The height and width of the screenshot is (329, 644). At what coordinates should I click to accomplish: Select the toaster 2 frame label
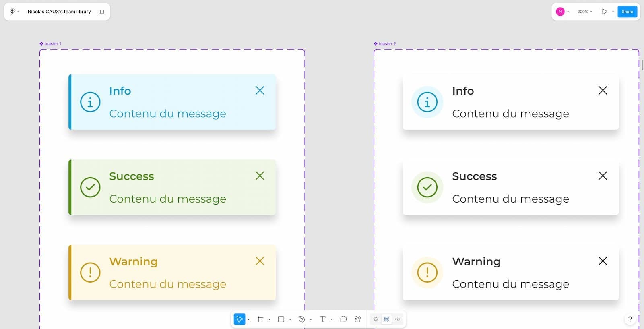385,44
